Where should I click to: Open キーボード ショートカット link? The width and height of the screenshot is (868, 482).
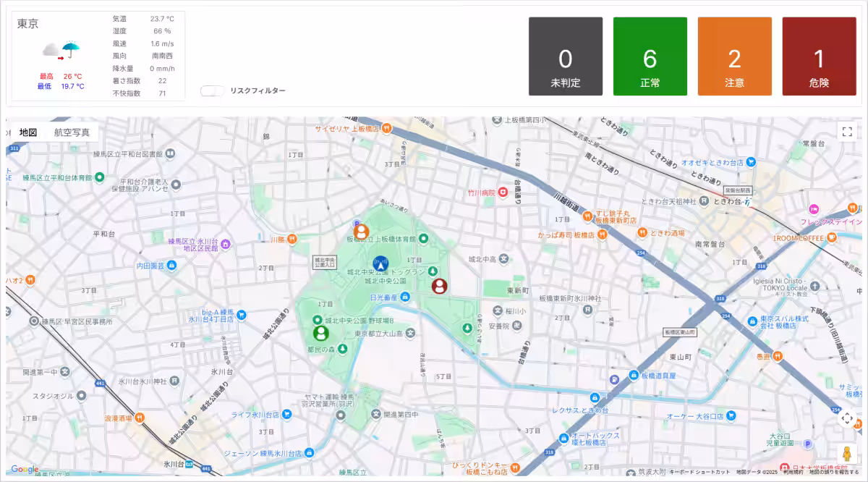[700, 472]
